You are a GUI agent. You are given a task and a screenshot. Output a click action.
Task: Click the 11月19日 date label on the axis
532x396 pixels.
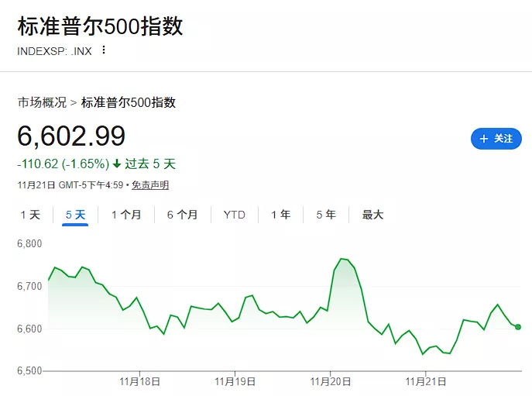(x=235, y=381)
